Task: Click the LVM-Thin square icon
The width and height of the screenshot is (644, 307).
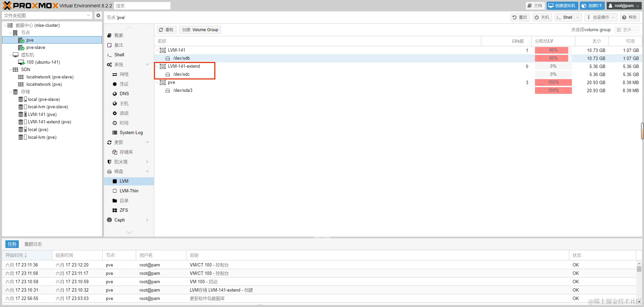Action: pos(115,191)
